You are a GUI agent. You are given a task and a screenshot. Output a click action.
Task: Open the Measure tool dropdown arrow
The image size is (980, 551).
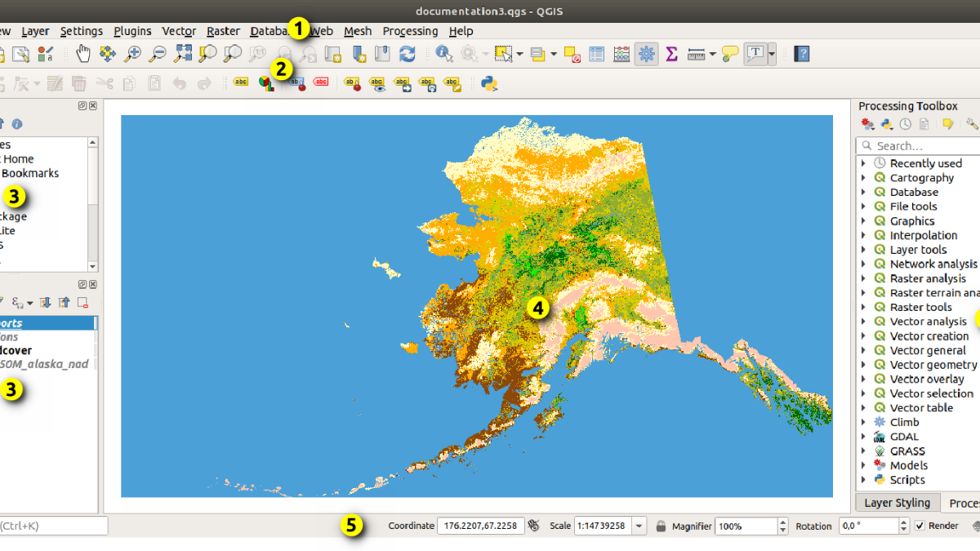click(712, 54)
